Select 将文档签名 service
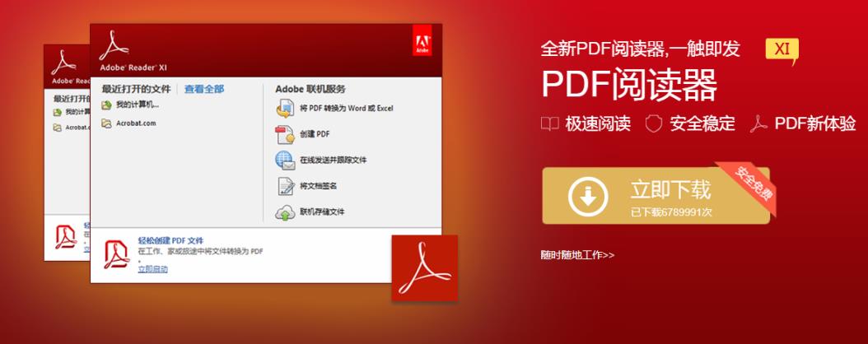The height and width of the screenshot is (344, 868). pyautogui.click(x=319, y=186)
